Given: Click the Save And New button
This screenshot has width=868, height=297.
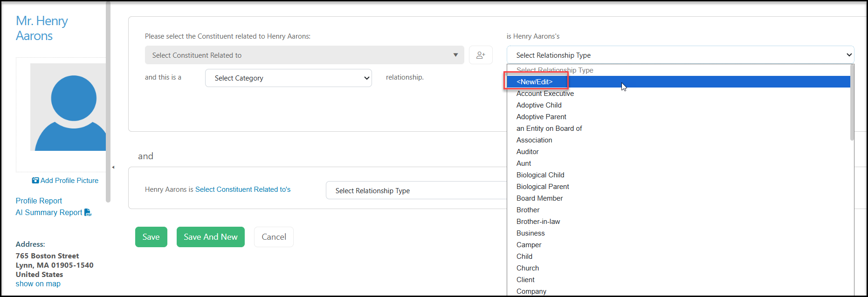Looking at the screenshot, I should coord(211,237).
